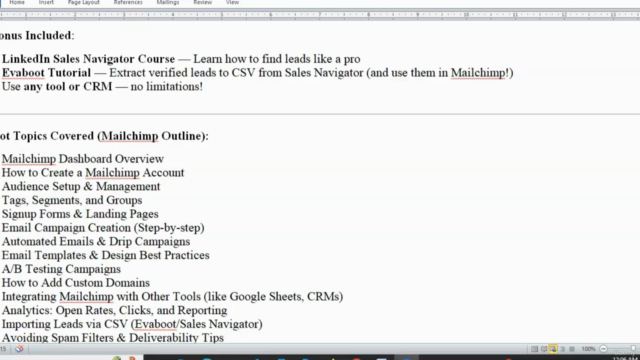Click the 'How to Add Custom Domains' line

coord(76,283)
